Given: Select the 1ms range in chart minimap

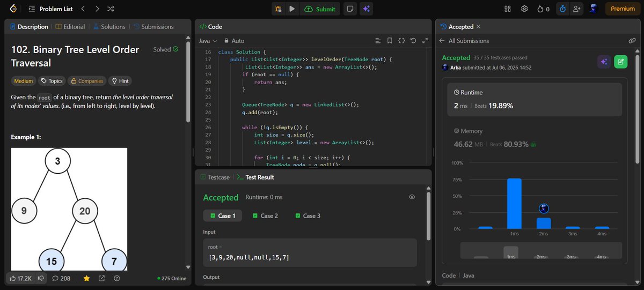Looking at the screenshot, I should click(x=511, y=252).
